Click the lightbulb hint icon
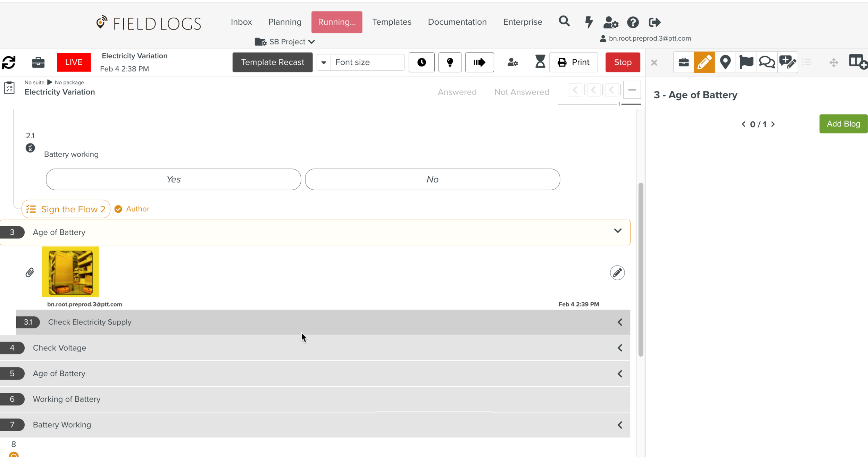 pos(450,63)
